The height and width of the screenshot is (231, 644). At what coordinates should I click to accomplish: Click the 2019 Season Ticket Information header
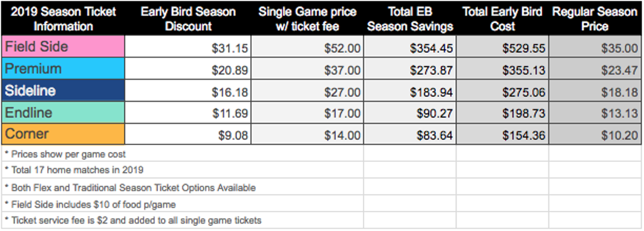[x=64, y=19]
